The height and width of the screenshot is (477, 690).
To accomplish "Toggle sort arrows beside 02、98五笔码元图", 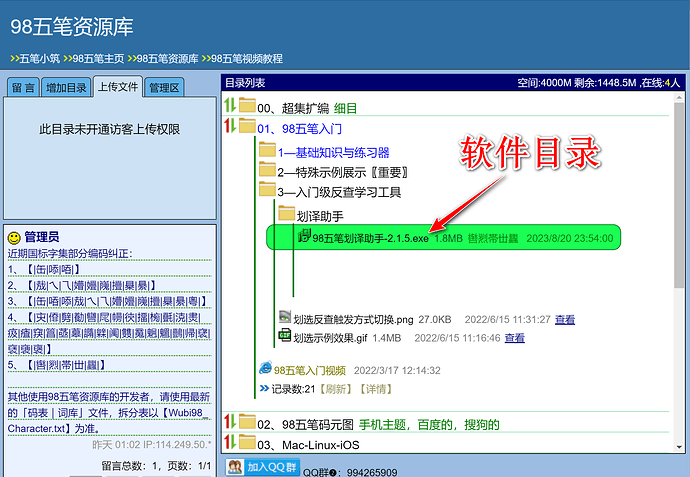I will pos(230,424).
